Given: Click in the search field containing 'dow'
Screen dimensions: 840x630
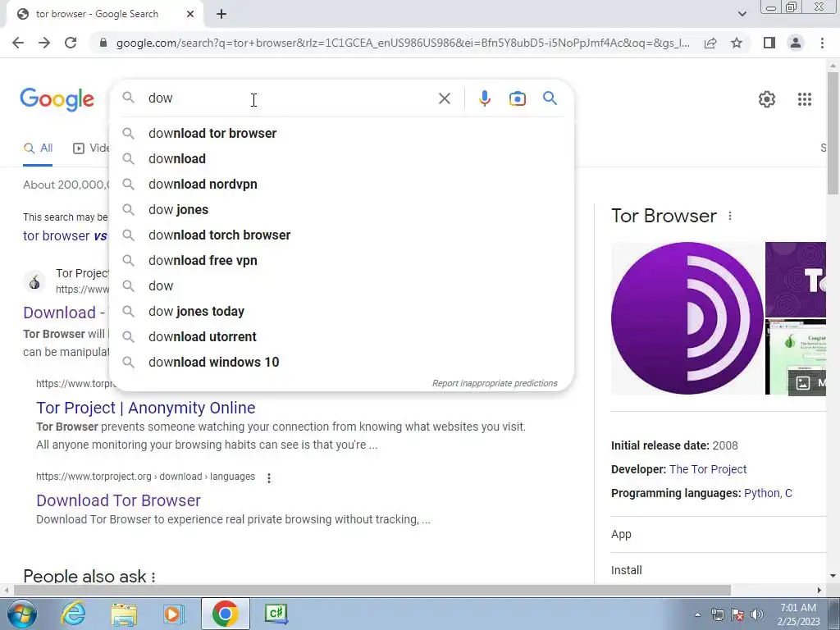Looking at the screenshot, I should click(290, 98).
